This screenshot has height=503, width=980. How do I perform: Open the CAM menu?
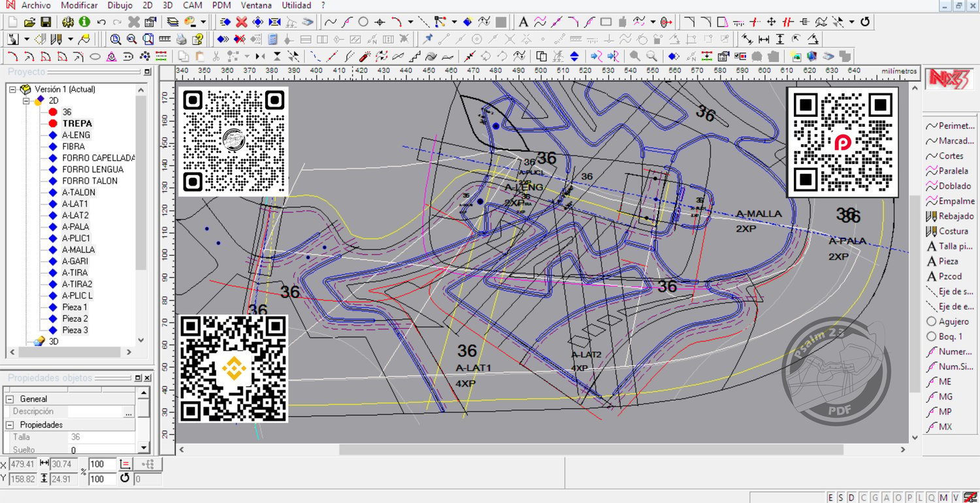[x=193, y=5]
